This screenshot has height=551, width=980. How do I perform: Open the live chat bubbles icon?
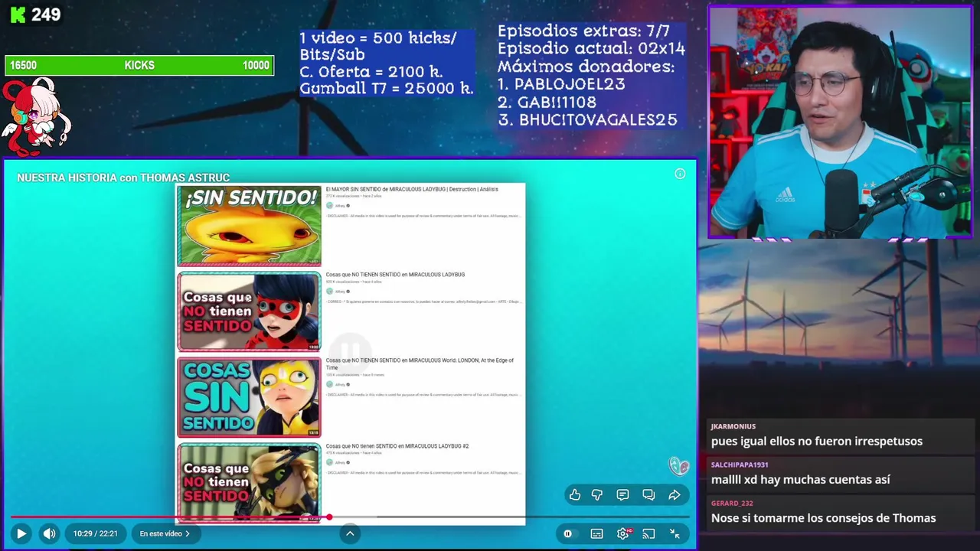coord(648,495)
